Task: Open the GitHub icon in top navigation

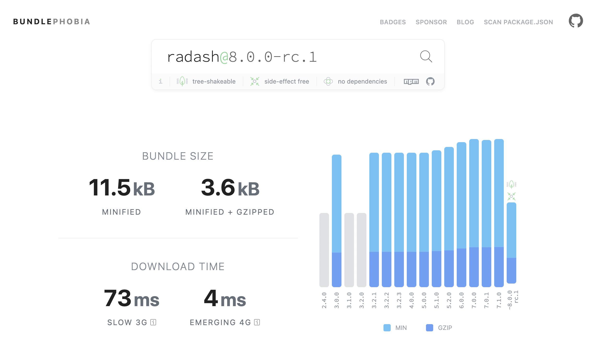Action: 575,21
